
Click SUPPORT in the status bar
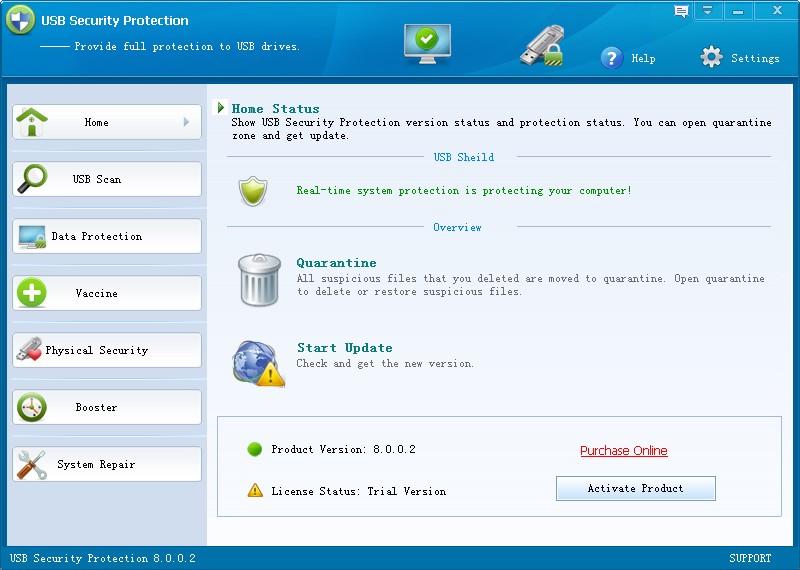(x=750, y=558)
